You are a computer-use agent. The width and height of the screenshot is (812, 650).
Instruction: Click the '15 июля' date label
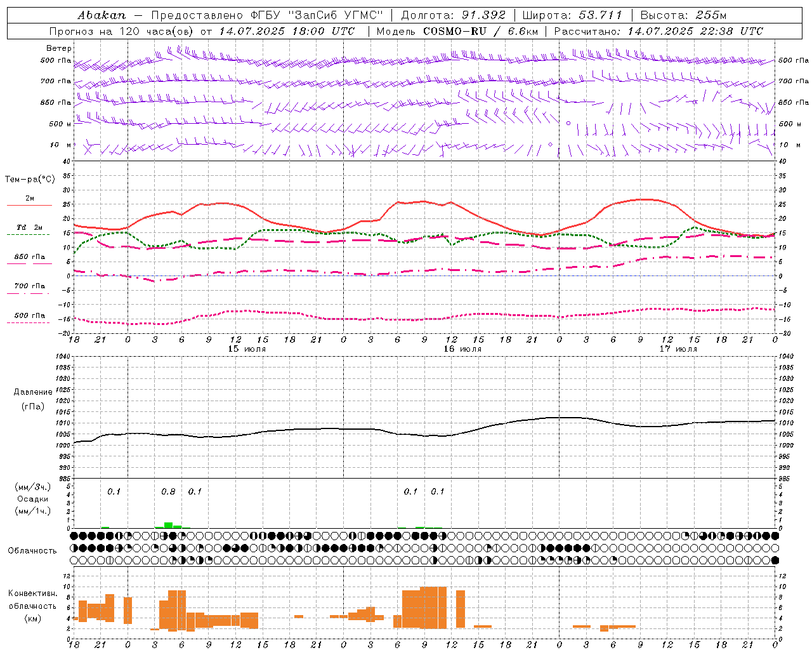pyautogui.click(x=247, y=349)
